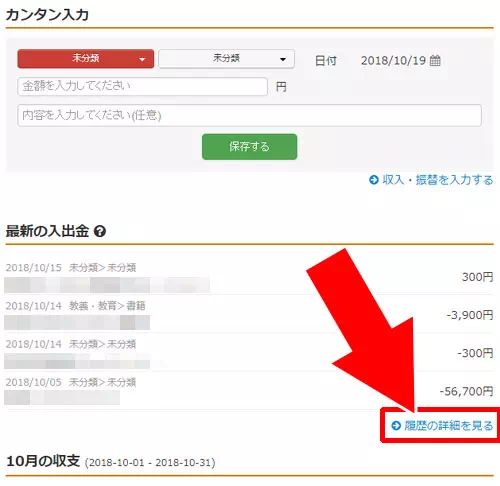Screen dimensions: 500x486
Task: Select the 教養・教育>書籍 transaction row
Action: pyautogui.click(x=249, y=314)
